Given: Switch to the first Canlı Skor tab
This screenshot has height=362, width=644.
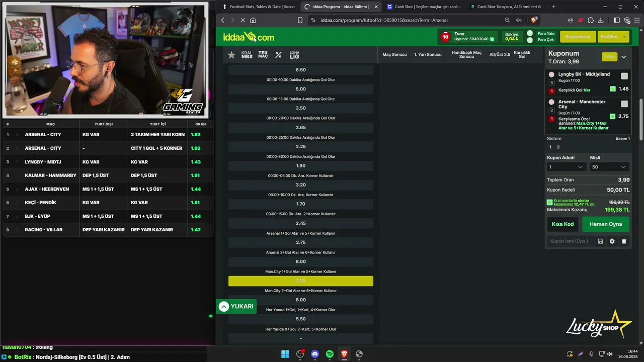Looking at the screenshot, I should [x=423, y=7].
